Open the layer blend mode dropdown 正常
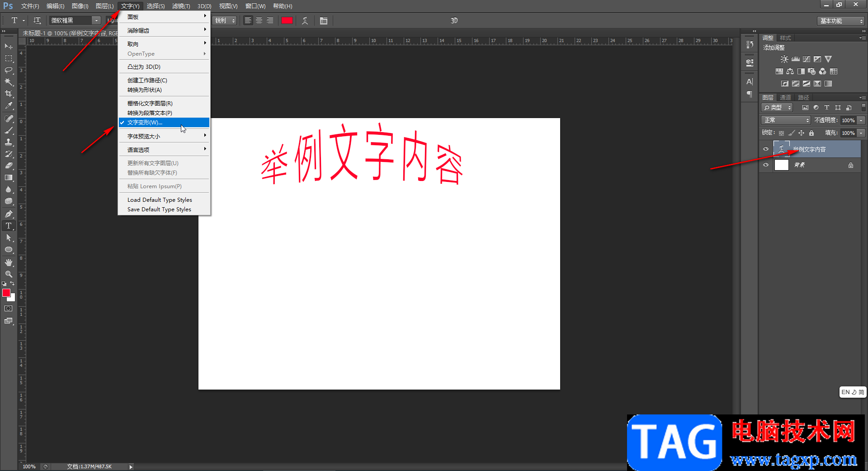Screen dimensions: 868x471 click(786, 120)
